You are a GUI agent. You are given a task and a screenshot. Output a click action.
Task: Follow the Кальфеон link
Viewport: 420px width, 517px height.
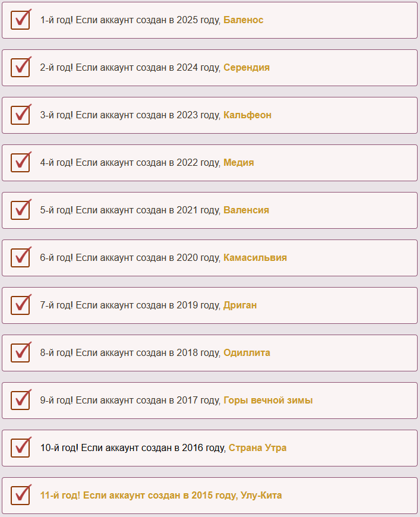coord(247,115)
